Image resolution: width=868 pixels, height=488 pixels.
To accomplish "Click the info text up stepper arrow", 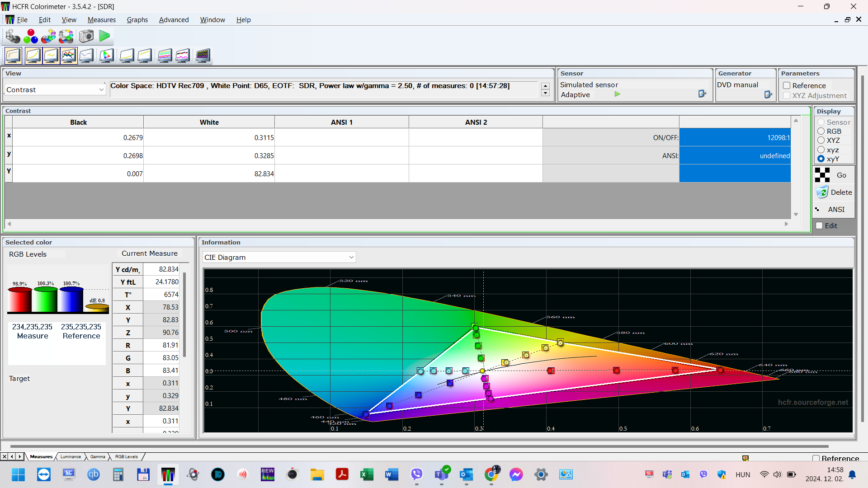I will point(546,86).
